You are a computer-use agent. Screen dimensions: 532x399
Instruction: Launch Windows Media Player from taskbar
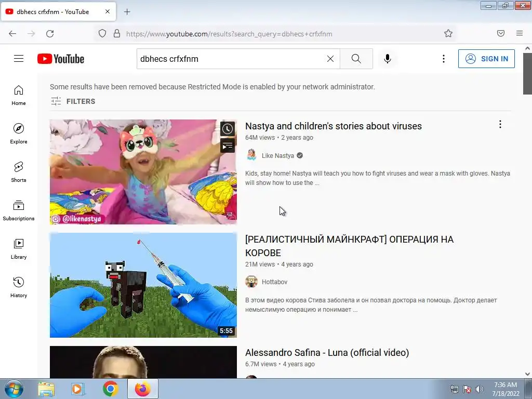(x=78, y=389)
